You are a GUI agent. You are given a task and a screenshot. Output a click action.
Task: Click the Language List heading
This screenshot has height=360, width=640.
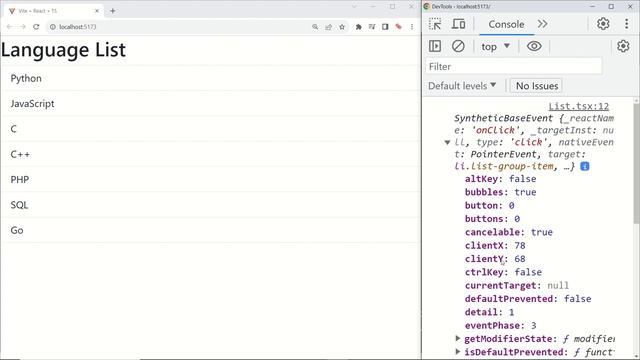63,50
